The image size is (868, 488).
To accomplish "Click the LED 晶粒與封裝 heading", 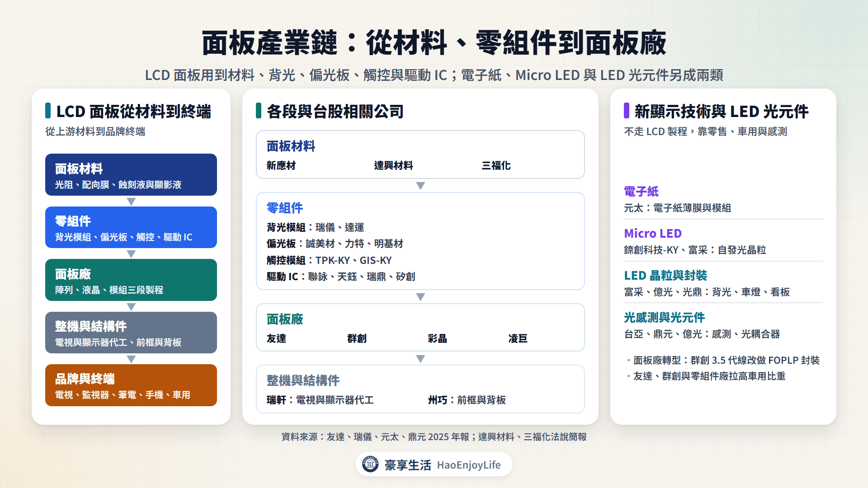I will (x=665, y=276).
